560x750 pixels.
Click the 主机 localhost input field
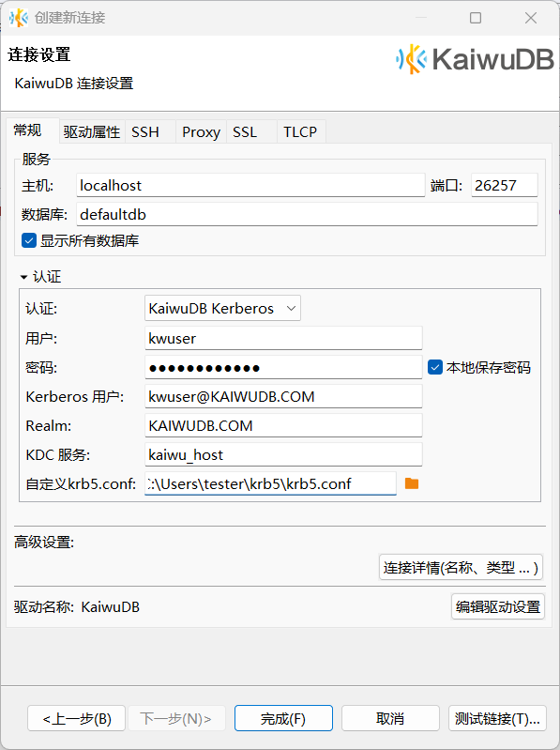tap(250, 185)
